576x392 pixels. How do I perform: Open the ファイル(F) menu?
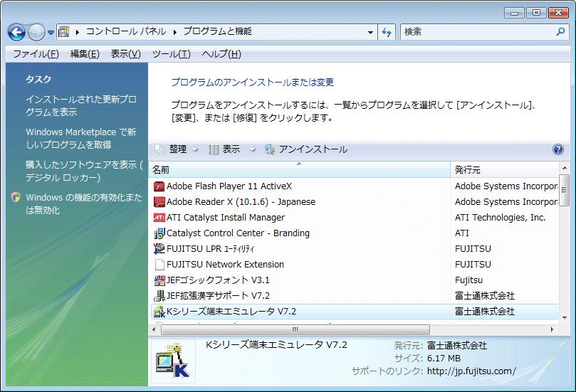36,54
